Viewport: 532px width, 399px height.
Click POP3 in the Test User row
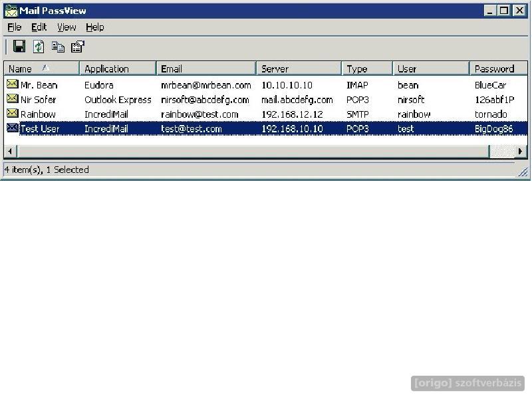[x=358, y=129]
